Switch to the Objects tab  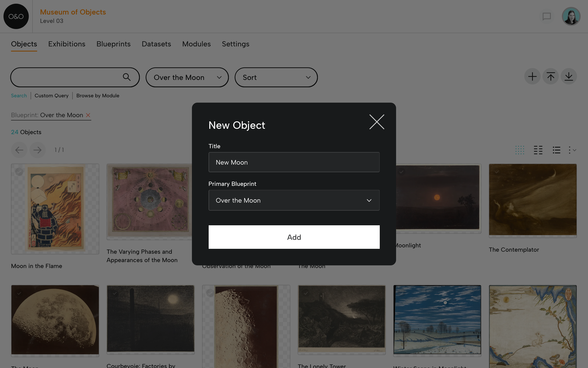point(24,44)
